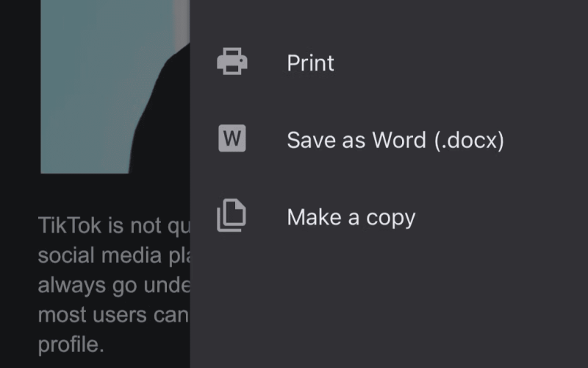Click the paragraph starting "TikTok is not"
This screenshot has height=368, width=588.
[x=114, y=285]
